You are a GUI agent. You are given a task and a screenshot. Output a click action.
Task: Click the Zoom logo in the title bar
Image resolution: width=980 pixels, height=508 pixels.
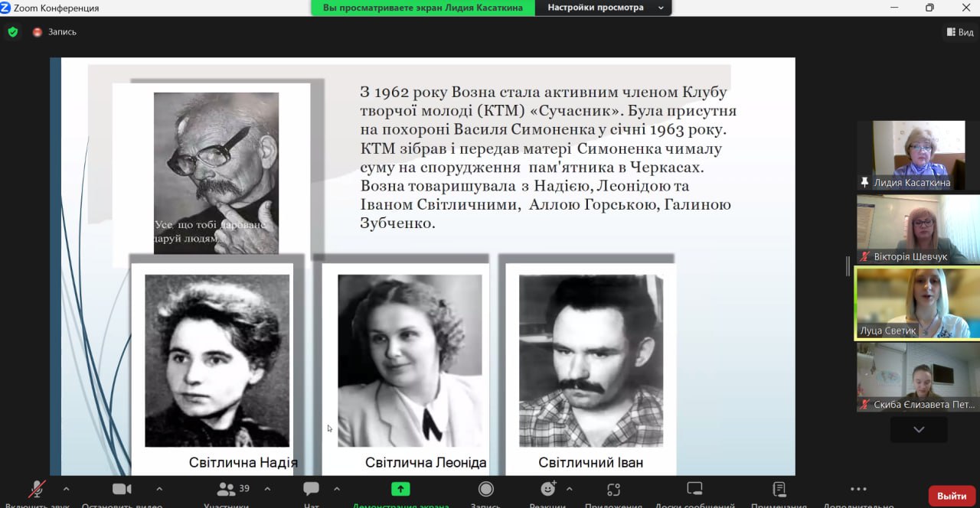5,8
